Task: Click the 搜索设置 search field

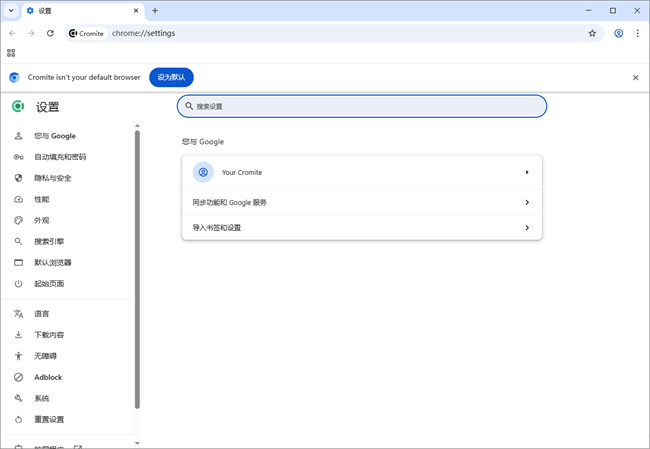Action: [x=362, y=106]
